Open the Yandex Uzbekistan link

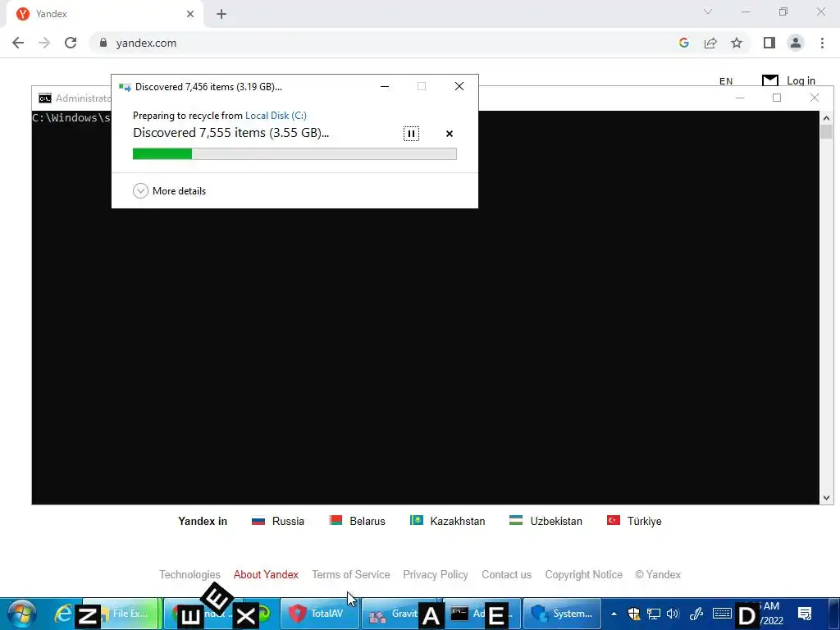[546, 521]
